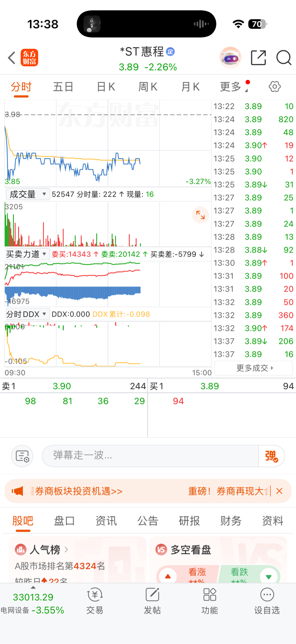Tap the 交易 yen icon

point(94,595)
